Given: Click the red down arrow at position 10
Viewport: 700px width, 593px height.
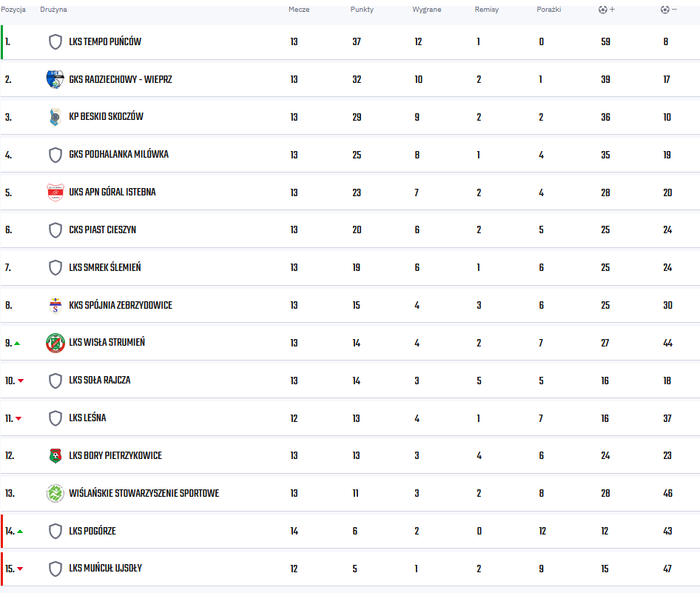Looking at the screenshot, I should click(x=21, y=381).
